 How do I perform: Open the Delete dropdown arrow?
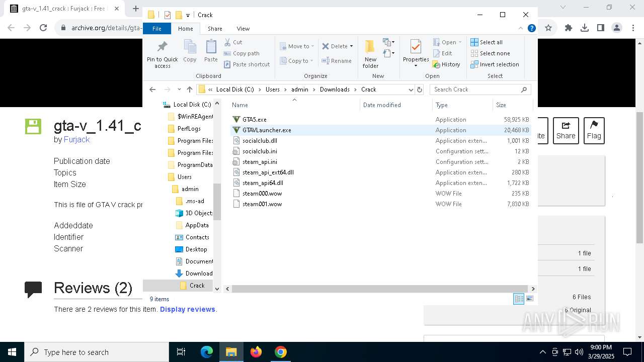(351, 46)
